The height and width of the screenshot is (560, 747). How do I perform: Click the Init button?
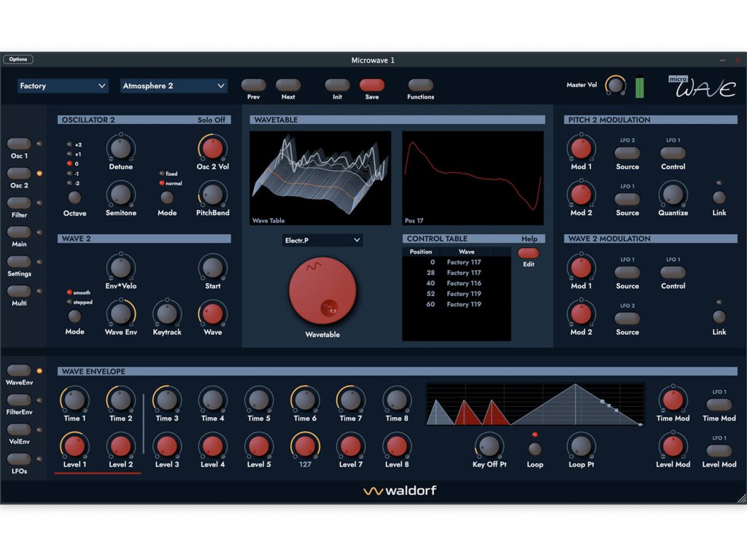[337, 85]
